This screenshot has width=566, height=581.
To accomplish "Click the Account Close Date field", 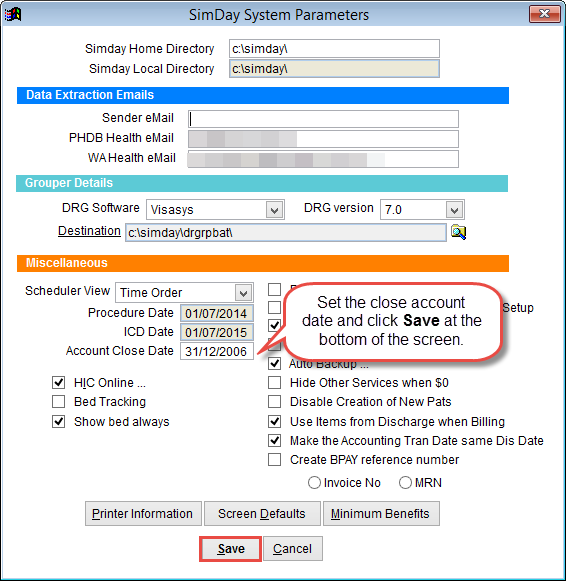I will coord(217,351).
